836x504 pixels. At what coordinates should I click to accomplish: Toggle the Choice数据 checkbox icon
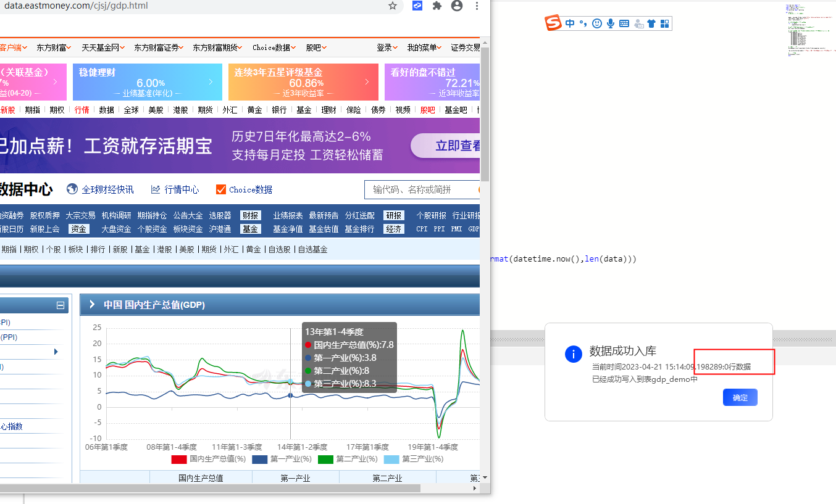click(x=221, y=189)
